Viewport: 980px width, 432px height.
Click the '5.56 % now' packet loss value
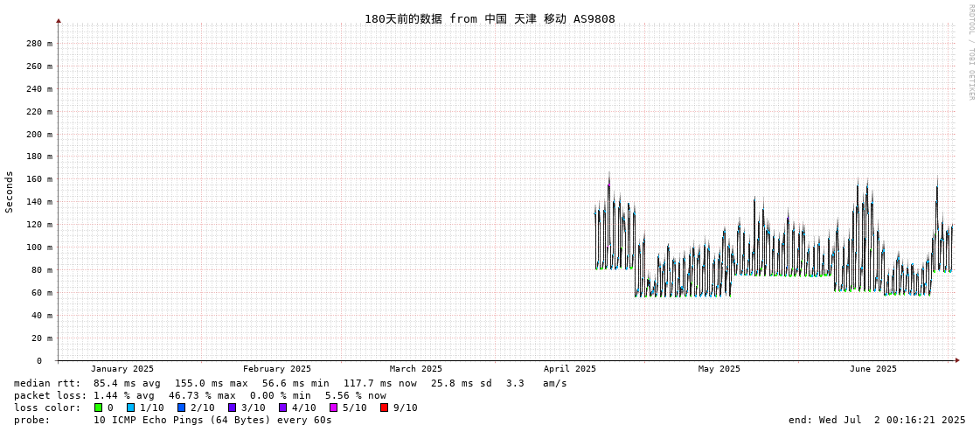[356, 396]
